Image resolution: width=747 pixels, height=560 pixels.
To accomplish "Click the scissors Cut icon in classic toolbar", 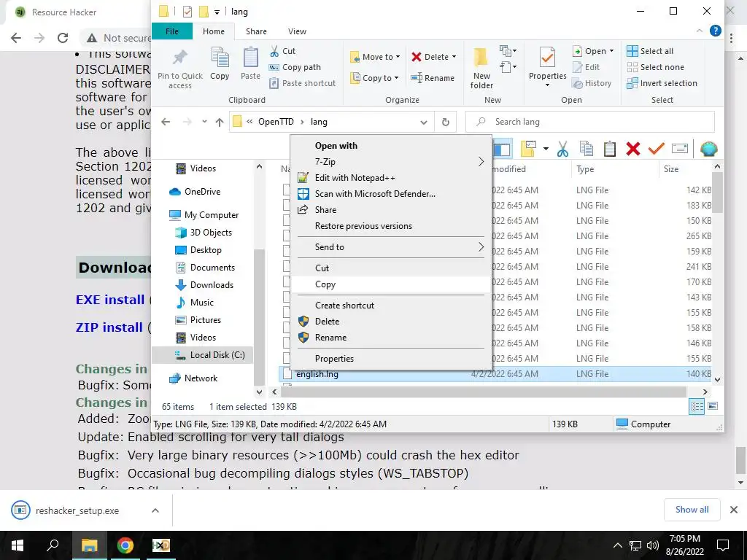I will coord(562,149).
